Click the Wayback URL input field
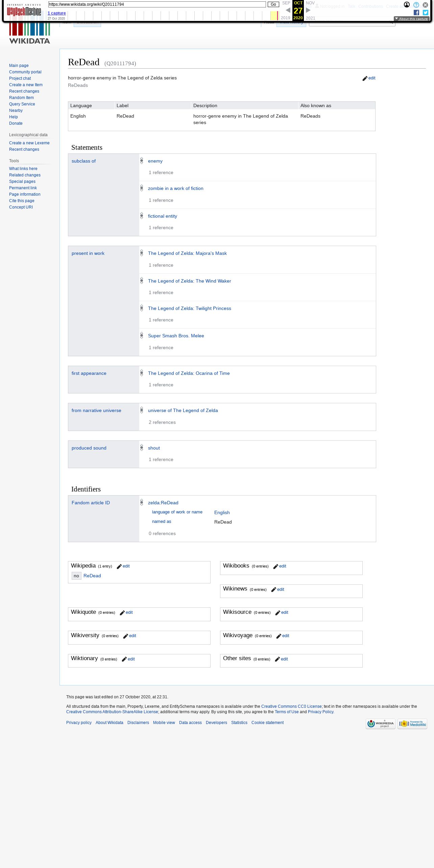434x868 pixels. pyautogui.click(x=157, y=4)
